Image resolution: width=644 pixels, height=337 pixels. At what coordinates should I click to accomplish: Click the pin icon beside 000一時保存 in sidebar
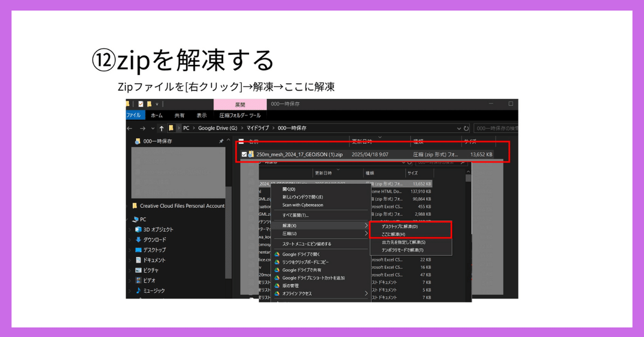221,140
